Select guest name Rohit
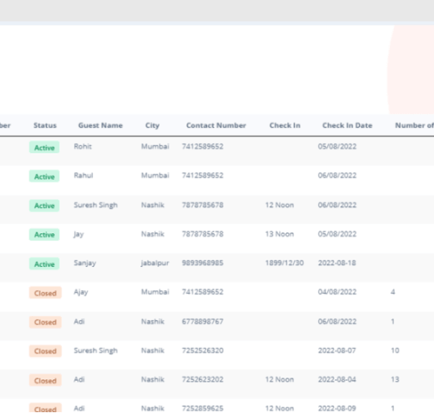The image size is (434, 420). (x=83, y=146)
